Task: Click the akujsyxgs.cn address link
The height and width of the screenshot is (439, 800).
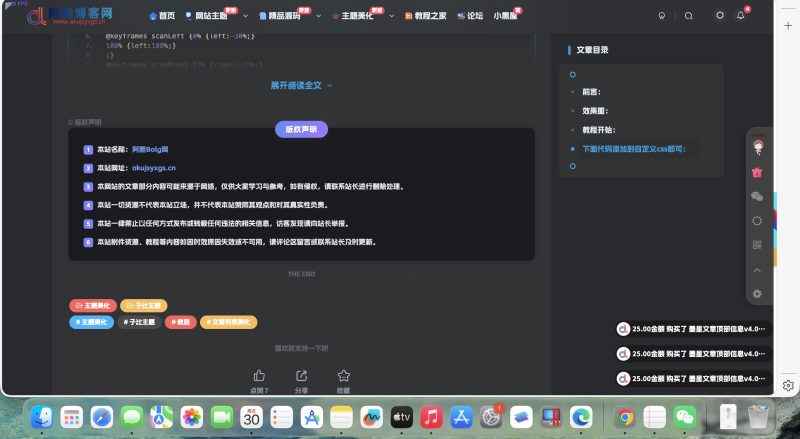Action: [154, 168]
